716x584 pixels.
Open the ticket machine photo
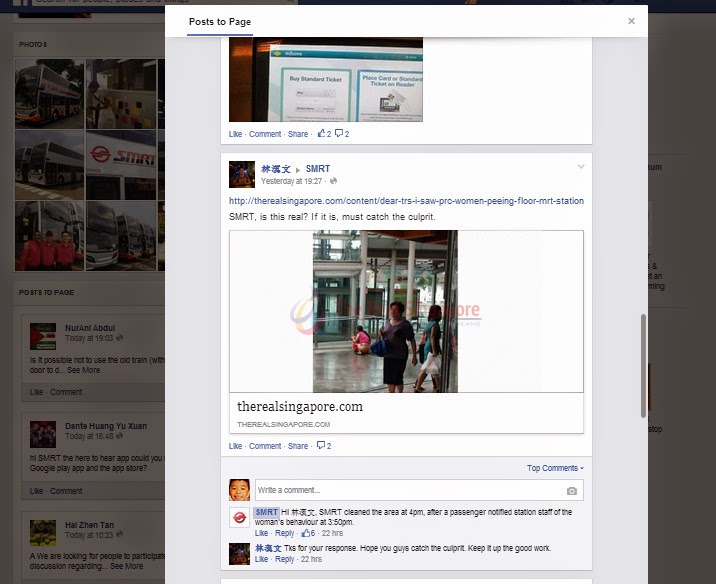click(326, 79)
